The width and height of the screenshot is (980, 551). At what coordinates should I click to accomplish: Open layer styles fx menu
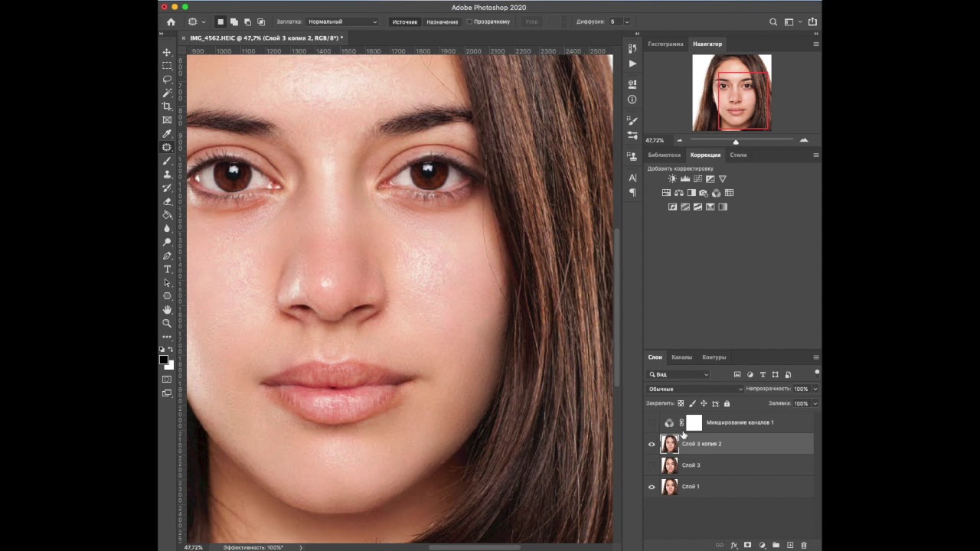733,545
